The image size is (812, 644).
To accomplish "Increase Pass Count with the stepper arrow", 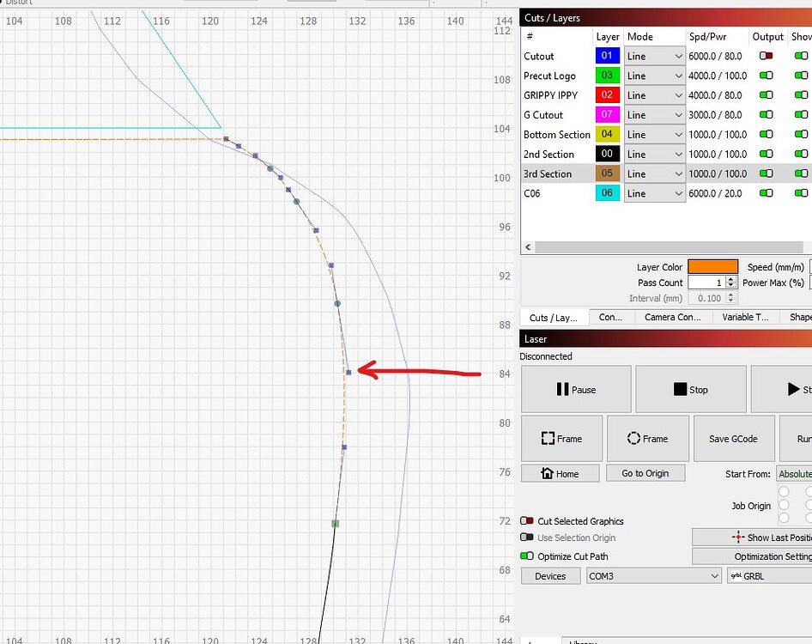I will point(730,279).
